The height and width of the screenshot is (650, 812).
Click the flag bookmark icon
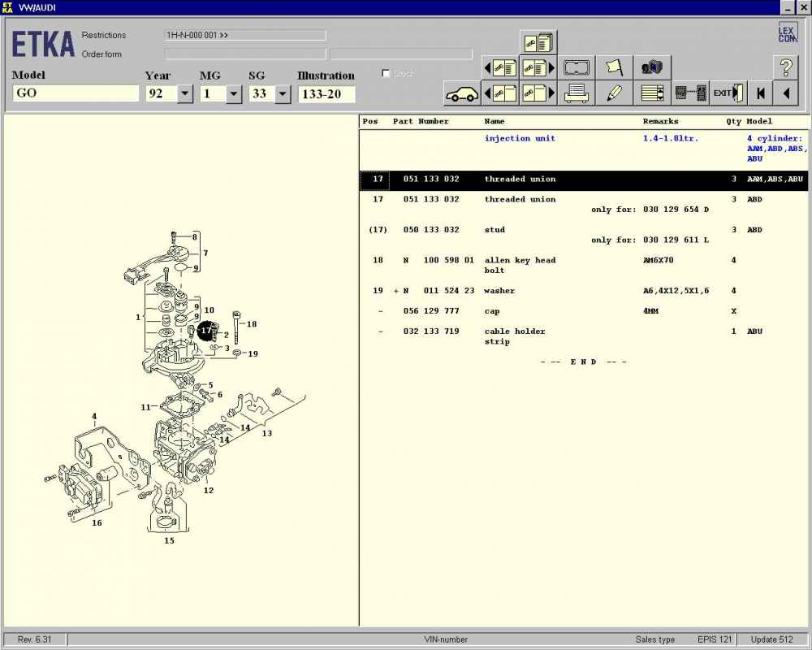pos(614,68)
